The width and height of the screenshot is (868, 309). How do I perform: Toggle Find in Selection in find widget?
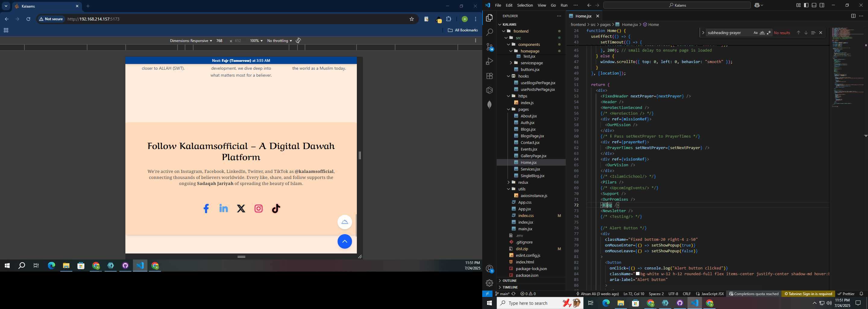(x=813, y=33)
